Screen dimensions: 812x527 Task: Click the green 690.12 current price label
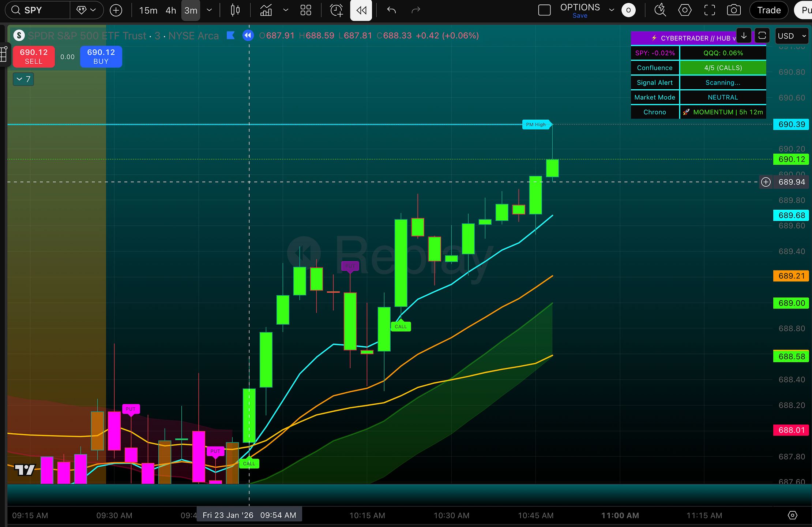pyautogui.click(x=791, y=159)
